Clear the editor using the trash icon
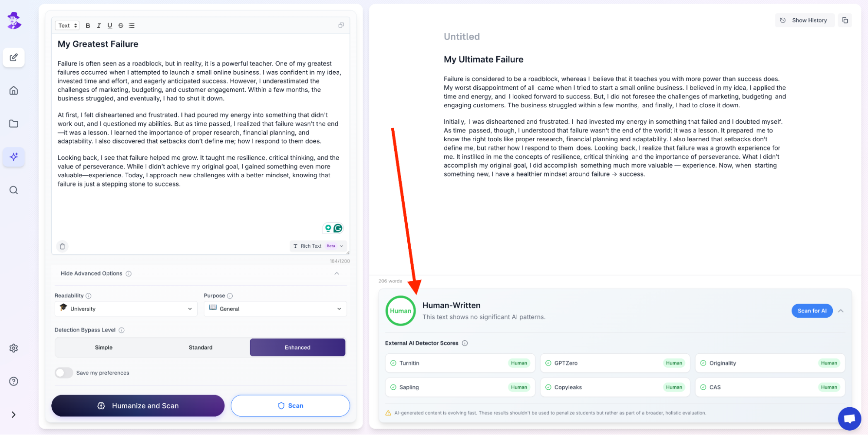The height and width of the screenshot is (435, 868). pyautogui.click(x=62, y=246)
